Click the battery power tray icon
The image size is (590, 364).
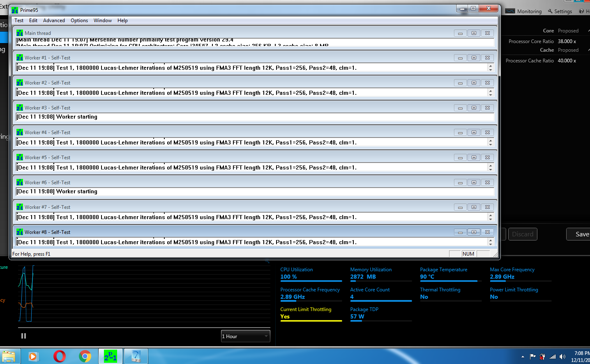click(x=542, y=357)
